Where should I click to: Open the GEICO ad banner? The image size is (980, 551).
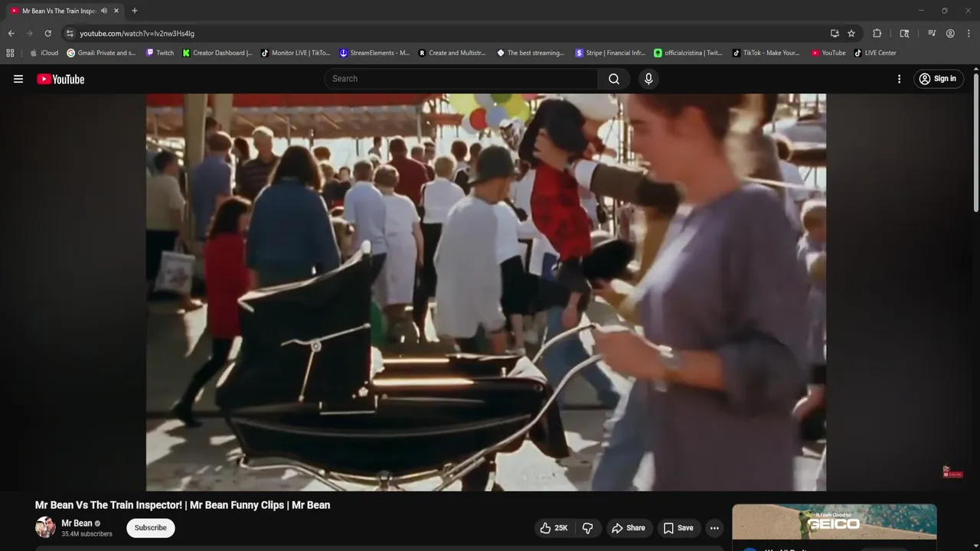[835, 522]
